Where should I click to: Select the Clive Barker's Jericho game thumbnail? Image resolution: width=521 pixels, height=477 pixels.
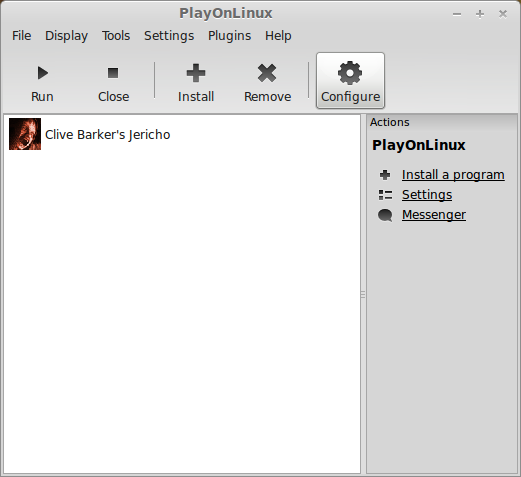pyautogui.click(x=25, y=134)
